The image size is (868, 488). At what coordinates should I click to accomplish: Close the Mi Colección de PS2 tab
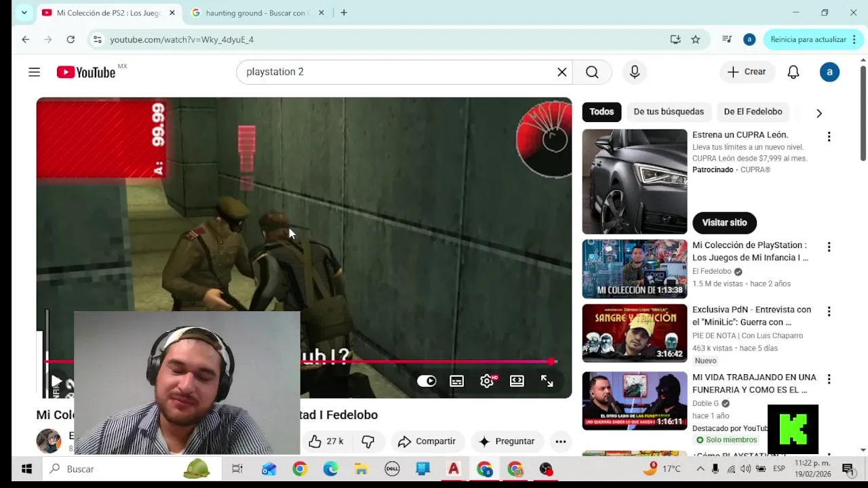172,13
